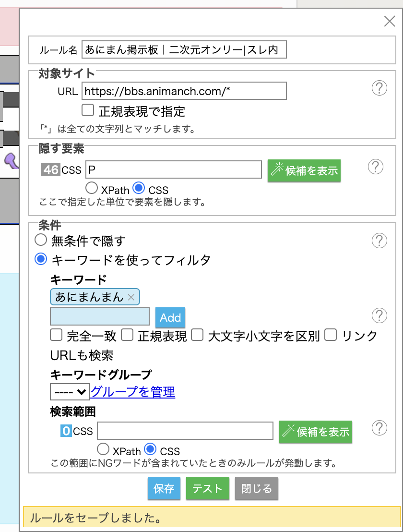Focus the new keyword input field

(100, 317)
